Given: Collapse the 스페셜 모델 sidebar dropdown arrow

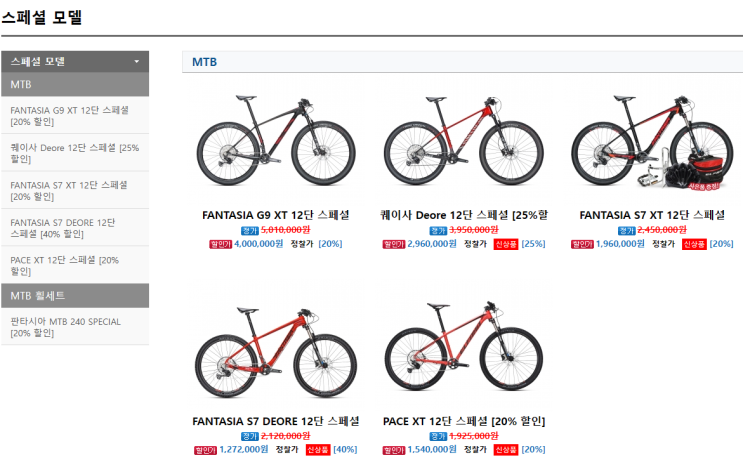Looking at the screenshot, I should (x=137, y=62).
